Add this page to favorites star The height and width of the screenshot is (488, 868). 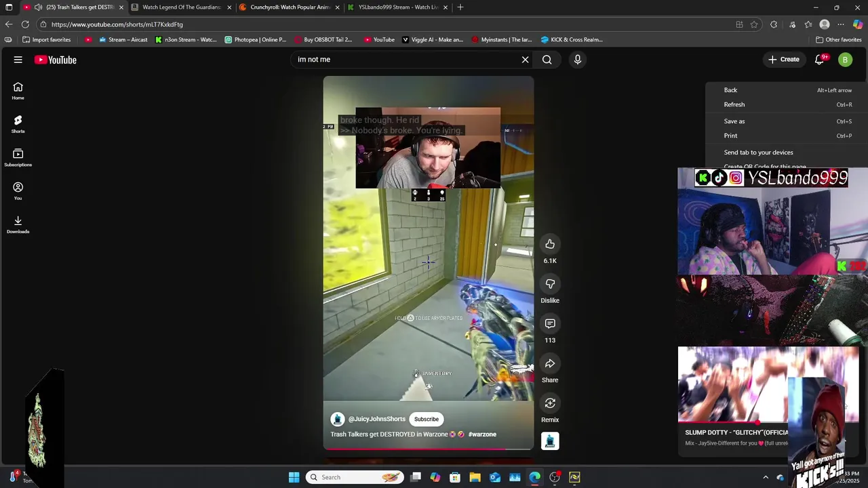[754, 24]
